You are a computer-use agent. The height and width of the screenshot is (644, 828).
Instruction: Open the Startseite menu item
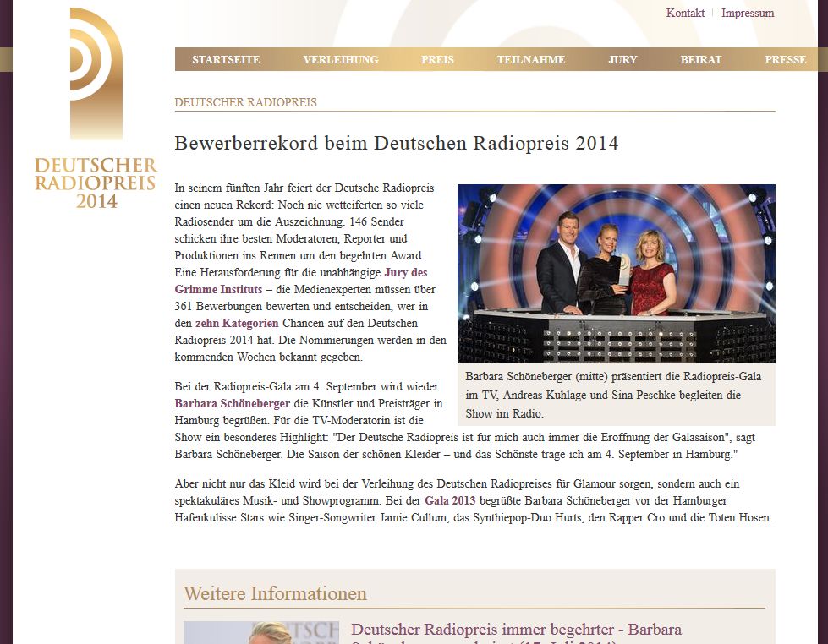tap(226, 60)
